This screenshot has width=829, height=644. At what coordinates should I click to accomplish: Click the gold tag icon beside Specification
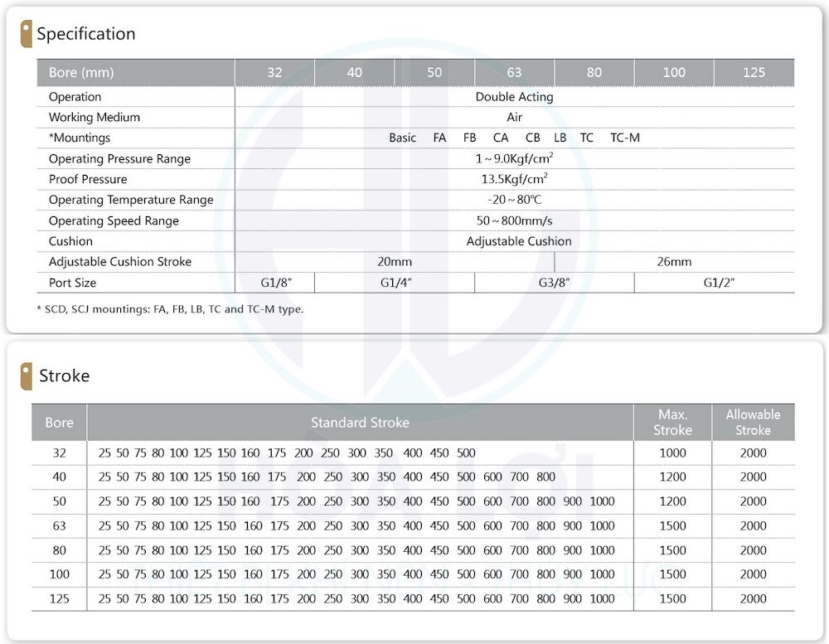26,34
